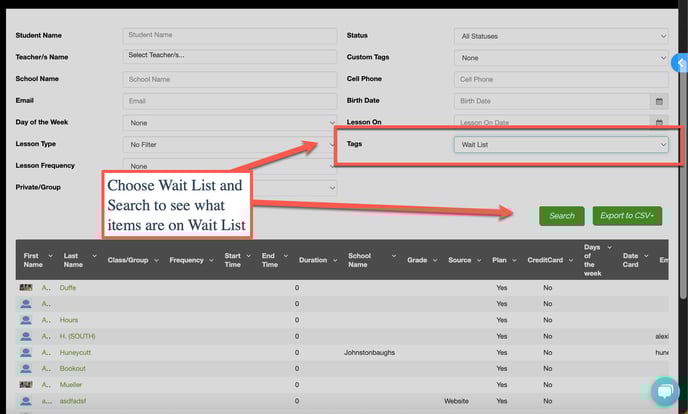Viewport: 688px width, 414px height.
Task: Click the green Search button
Action: click(561, 215)
